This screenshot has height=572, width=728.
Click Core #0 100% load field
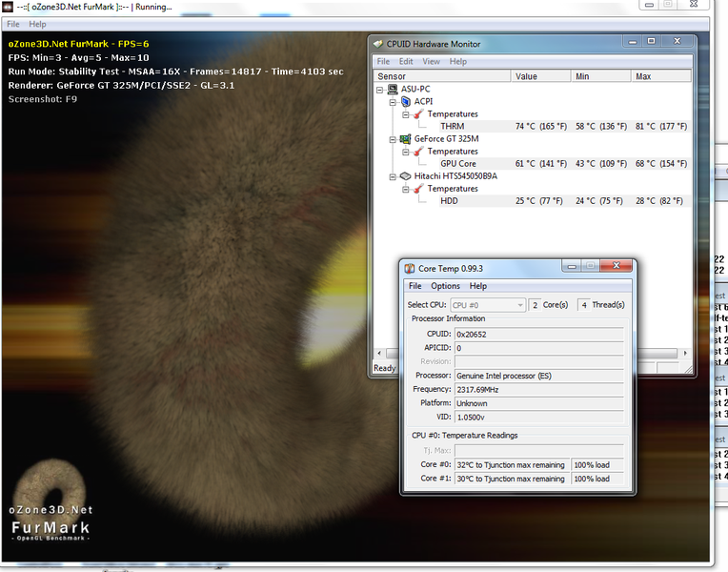[597, 464]
